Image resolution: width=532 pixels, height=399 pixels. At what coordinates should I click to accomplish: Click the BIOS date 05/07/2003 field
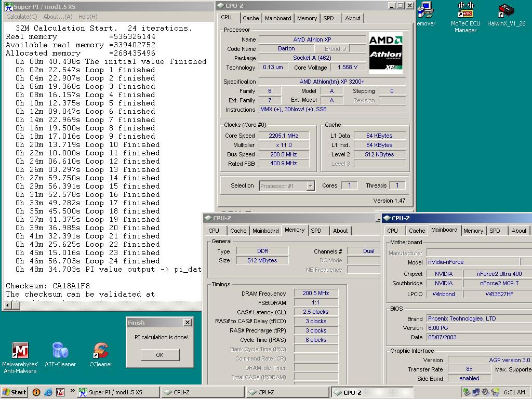(x=479, y=337)
